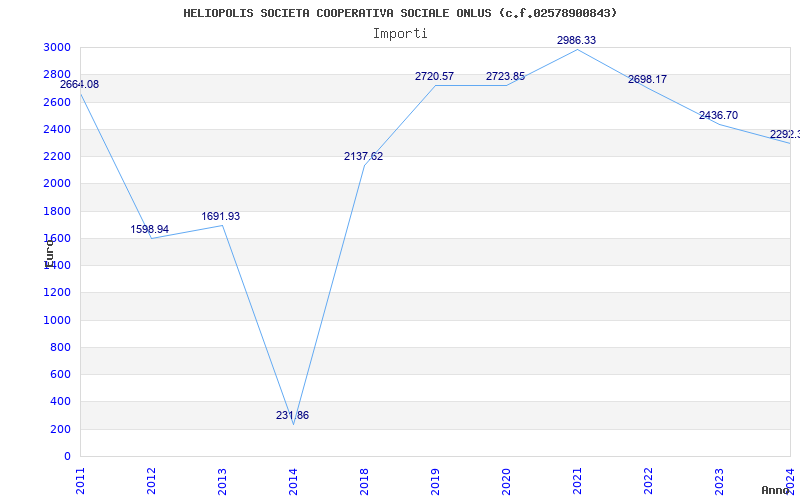This screenshot has width=800, height=500.
Task: Click the 2000 y-axis tick label
Action: tap(57, 184)
